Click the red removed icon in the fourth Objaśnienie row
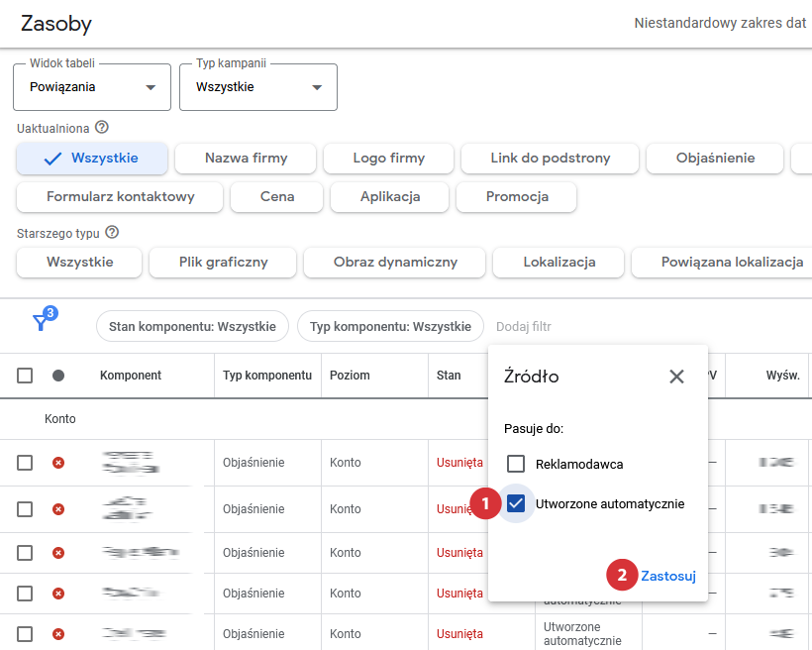Screen dimensions: 812x650 pos(58,593)
